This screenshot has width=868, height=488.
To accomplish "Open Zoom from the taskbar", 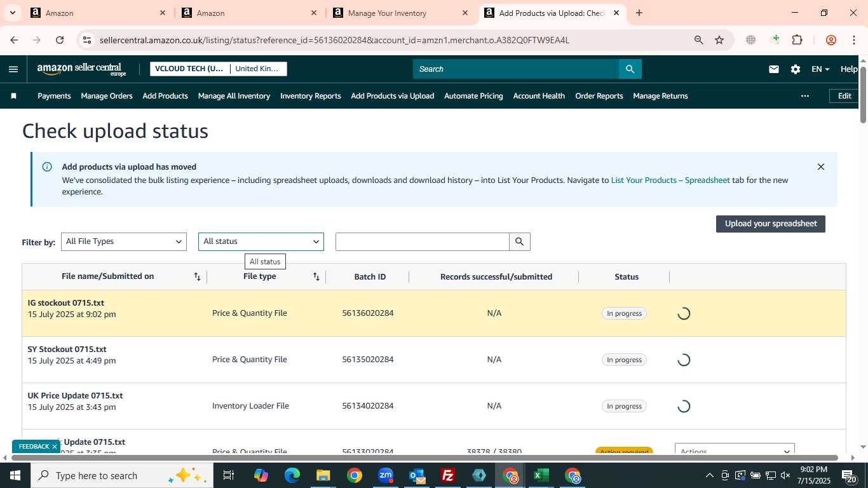I will 386,475.
